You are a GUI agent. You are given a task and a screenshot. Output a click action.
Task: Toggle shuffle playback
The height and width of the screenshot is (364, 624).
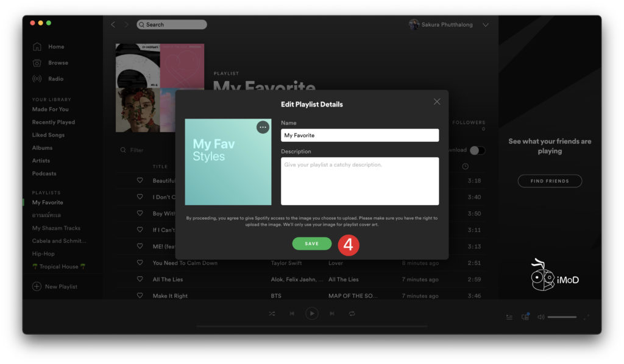coord(272,313)
